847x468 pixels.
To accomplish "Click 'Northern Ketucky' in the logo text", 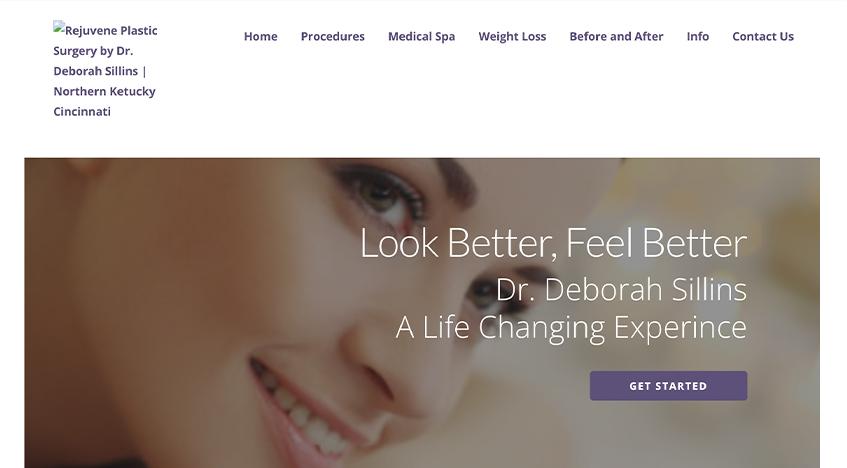I will coord(104,91).
